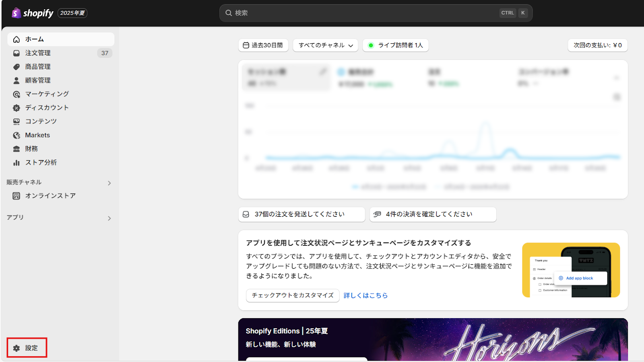The width and height of the screenshot is (644, 362).
Task: Click the Markets globe icon
Action: tap(17, 135)
